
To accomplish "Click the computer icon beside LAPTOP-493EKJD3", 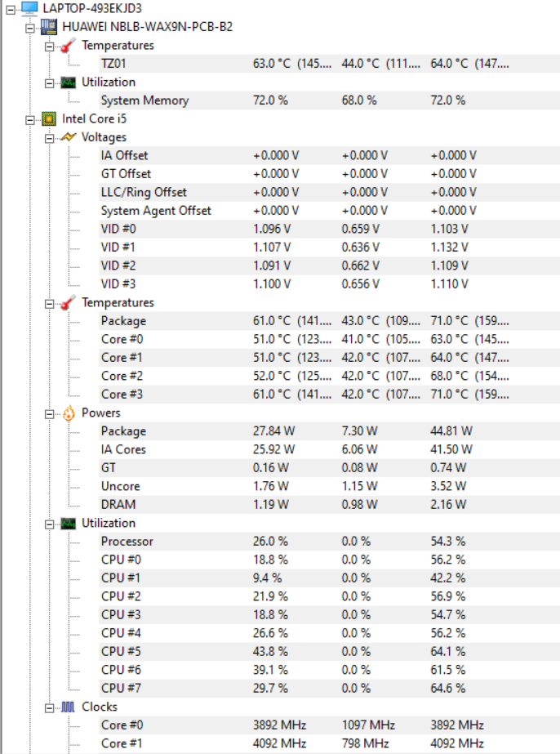I will (x=29, y=8).
